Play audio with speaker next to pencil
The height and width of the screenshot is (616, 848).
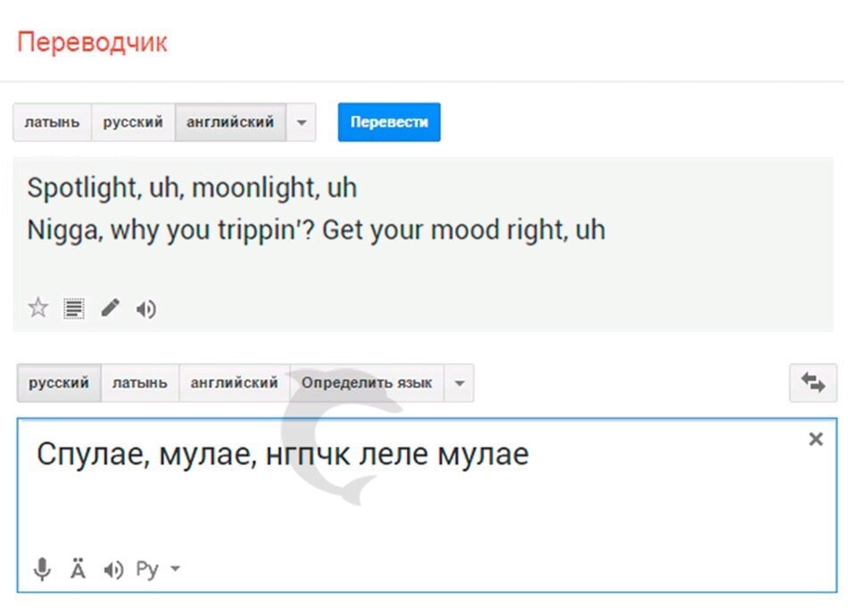point(145,309)
